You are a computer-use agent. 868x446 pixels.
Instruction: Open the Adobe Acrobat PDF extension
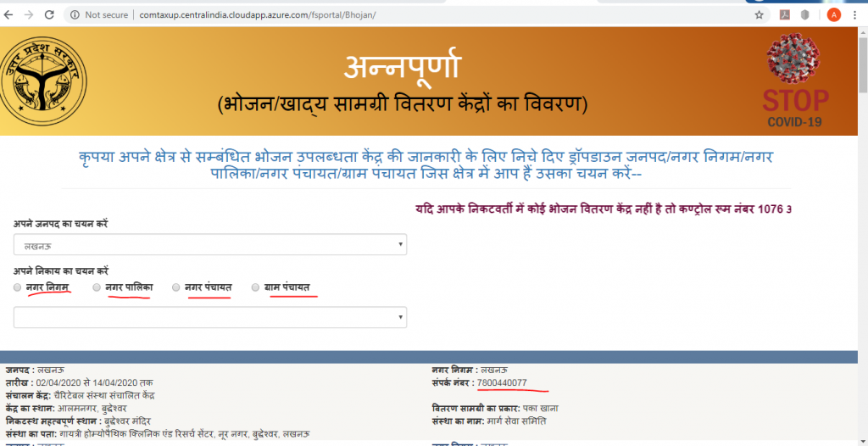785,15
